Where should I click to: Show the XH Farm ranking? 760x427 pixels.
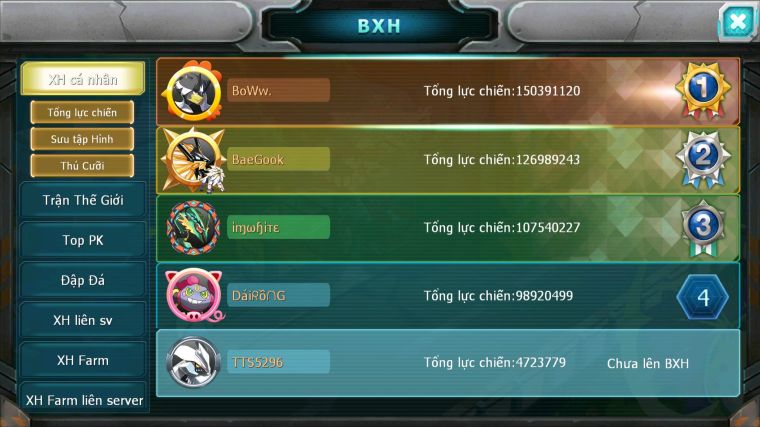point(83,360)
